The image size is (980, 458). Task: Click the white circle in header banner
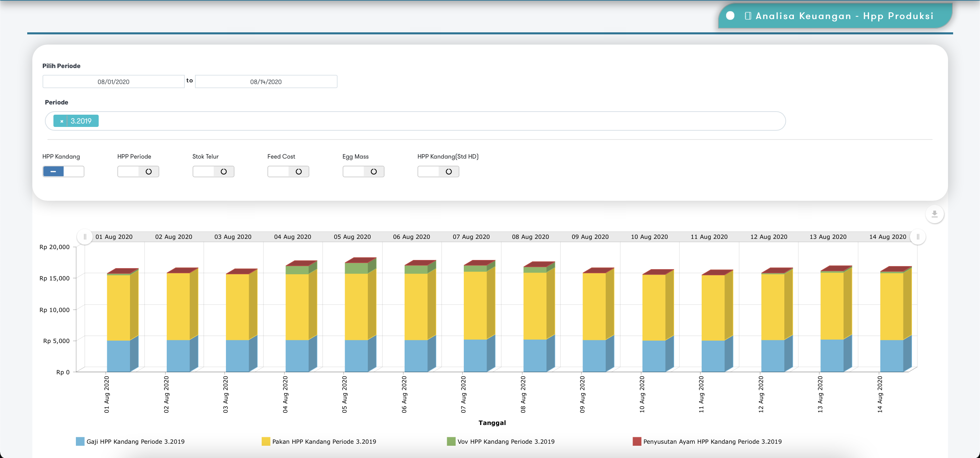pyautogui.click(x=730, y=16)
